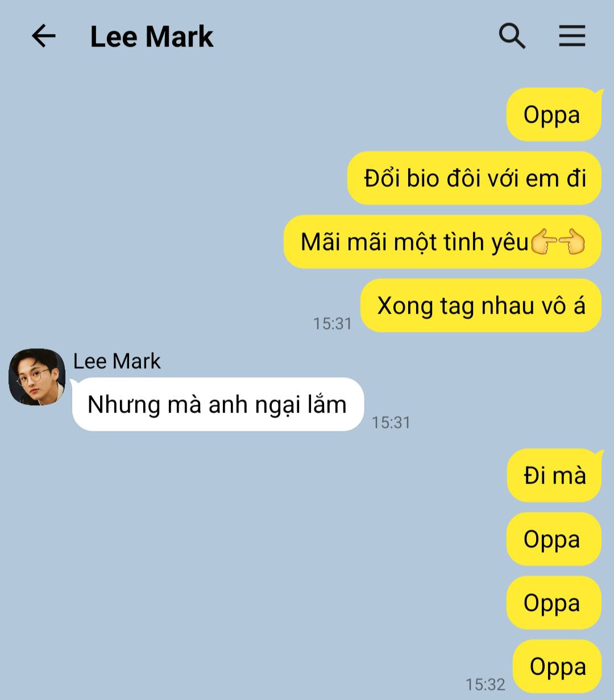Tap Lee Mark's profile picture
The image size is (614, 700).
coord(37,377)
